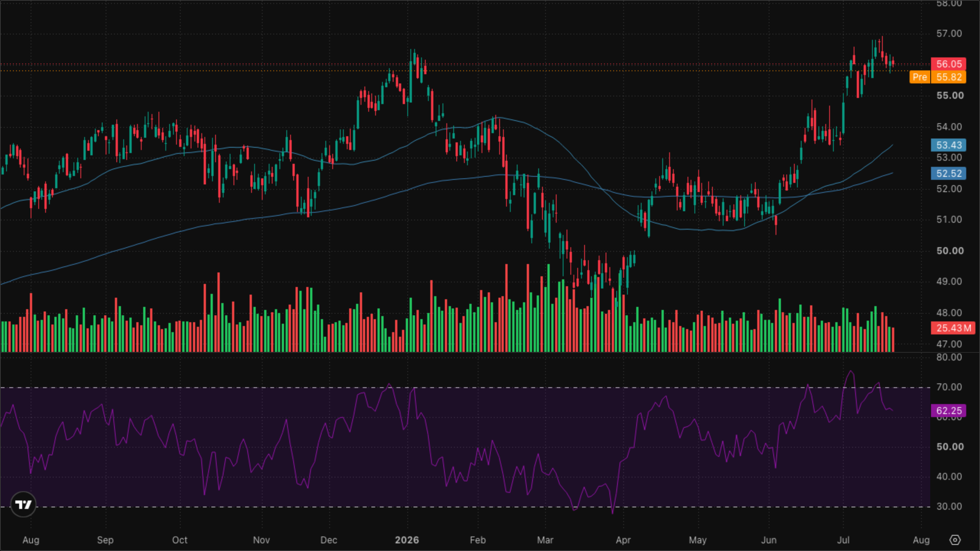Click the orange Pre 55.82 pre-market label
The image size is (980, 551).
tap(938, 77)
